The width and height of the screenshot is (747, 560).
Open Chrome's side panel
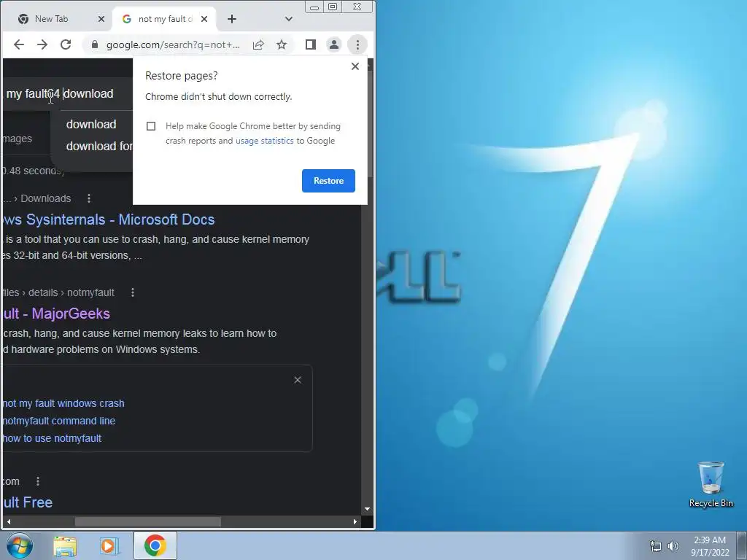point(311,44)
